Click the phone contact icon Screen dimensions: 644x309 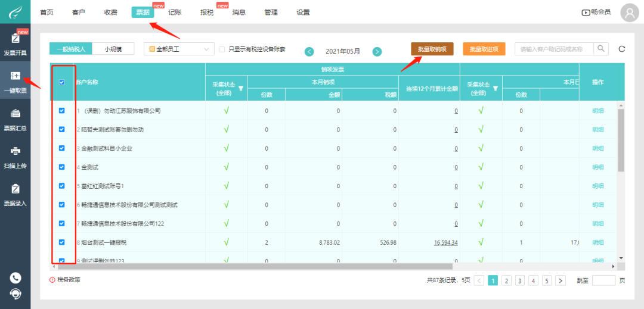16,278
